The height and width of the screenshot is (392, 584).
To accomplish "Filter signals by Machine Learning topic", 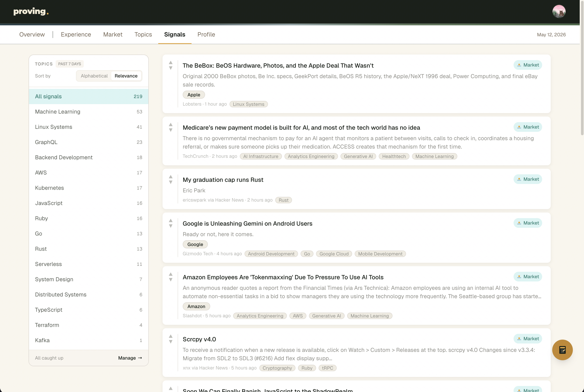I will (89, 112).
